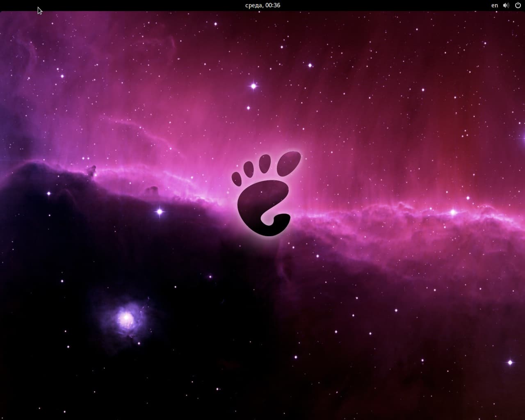Click the big toe of GNOME footprint

[x=289, y=162]
